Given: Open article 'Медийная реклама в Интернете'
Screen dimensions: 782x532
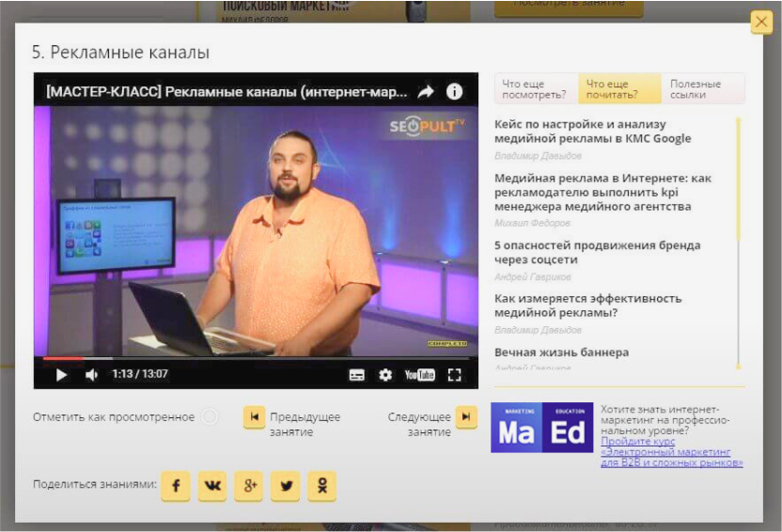Looking at the screenshot, I should pyautogui.click(x=602, y=192).
